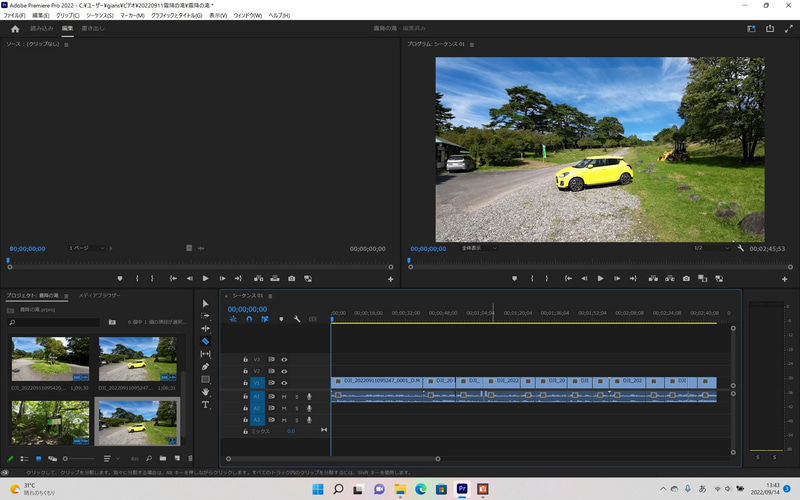
Task: Click the Home icon at top left
Action: [15, 29]
